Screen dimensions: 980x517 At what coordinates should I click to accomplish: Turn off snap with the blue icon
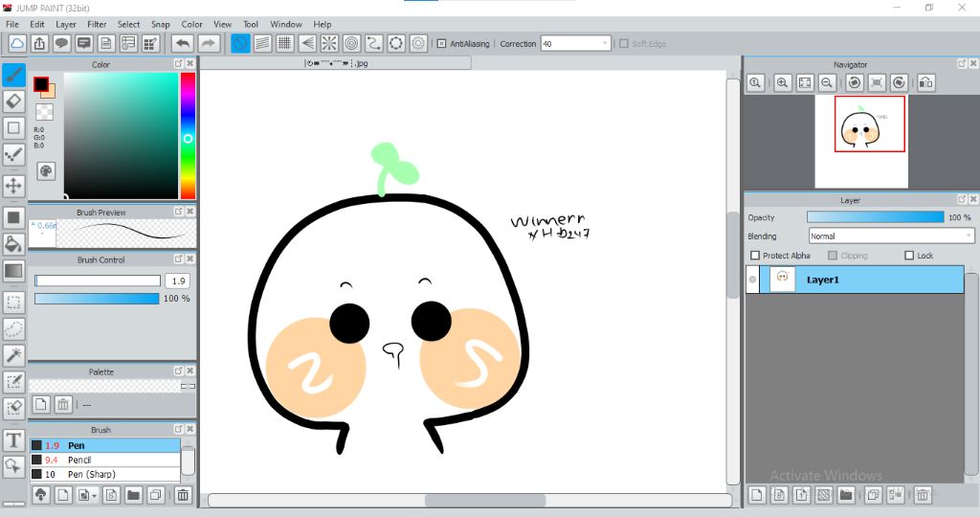(240, 44)
